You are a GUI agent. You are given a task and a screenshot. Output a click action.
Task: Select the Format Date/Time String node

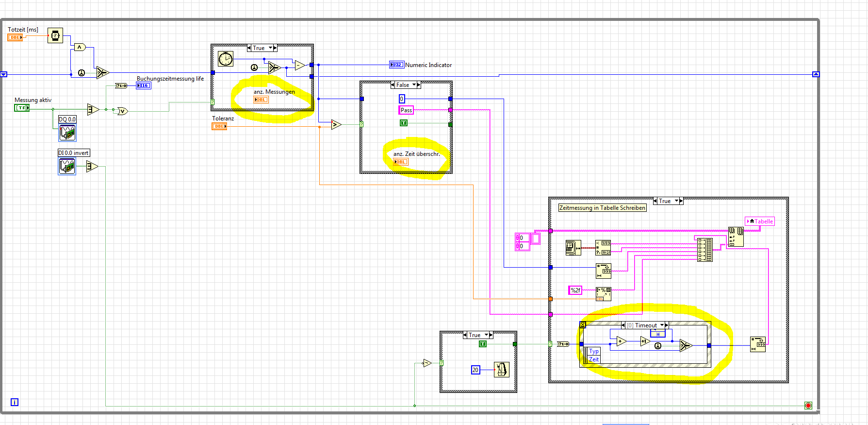[603, 248]
